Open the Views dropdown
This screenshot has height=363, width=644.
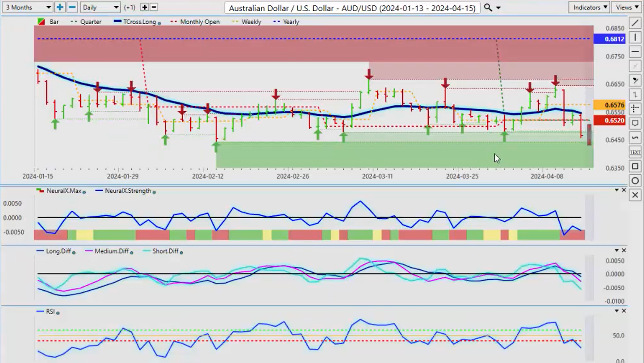point(627,7)
